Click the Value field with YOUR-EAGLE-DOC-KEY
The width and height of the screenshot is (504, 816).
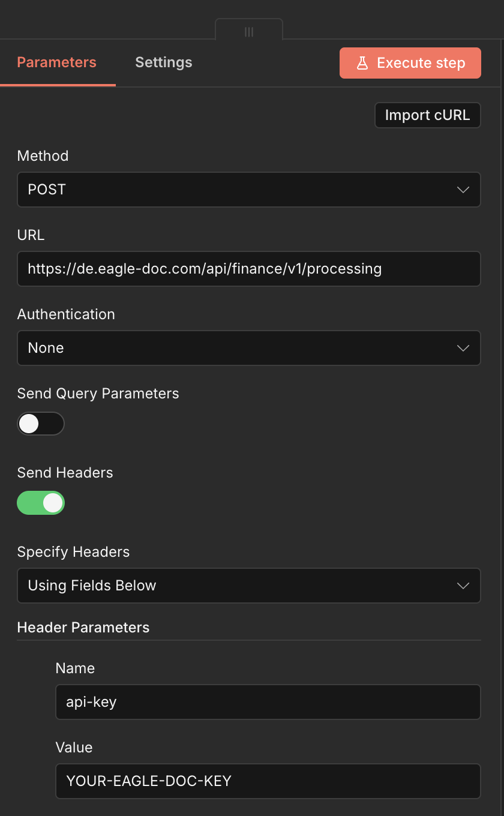coord(268,781)
